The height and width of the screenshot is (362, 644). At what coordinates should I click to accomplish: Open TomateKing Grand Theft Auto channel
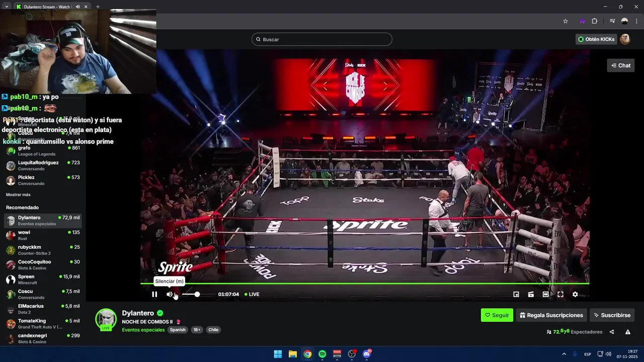pyautogui.click(x=43, y=323)
